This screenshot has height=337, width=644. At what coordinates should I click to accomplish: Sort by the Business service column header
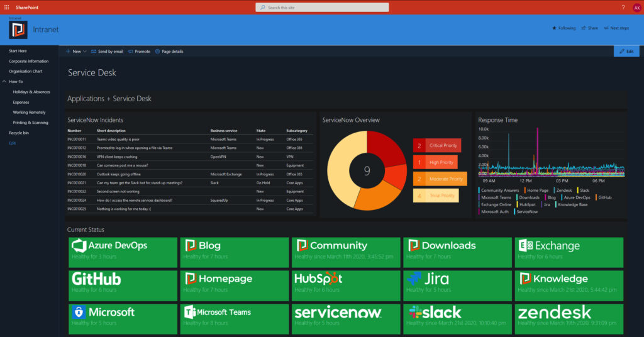pos(224,131)
